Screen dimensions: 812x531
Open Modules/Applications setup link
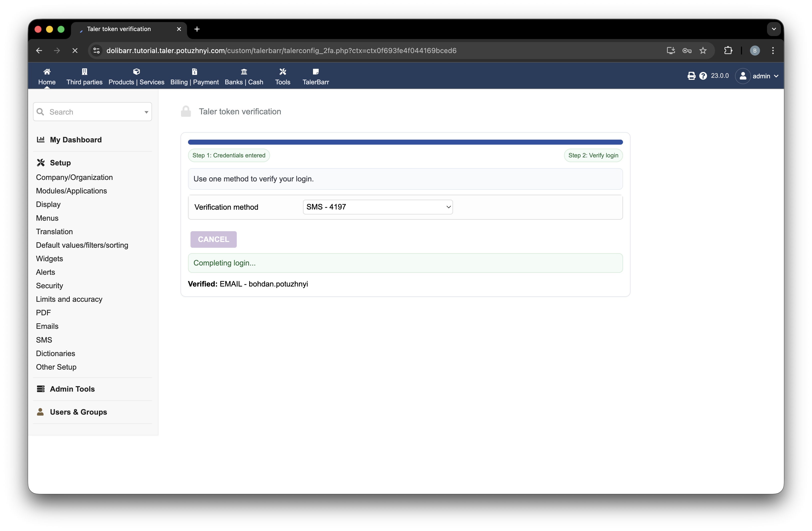pyautogui.click(x=71, y=191)
